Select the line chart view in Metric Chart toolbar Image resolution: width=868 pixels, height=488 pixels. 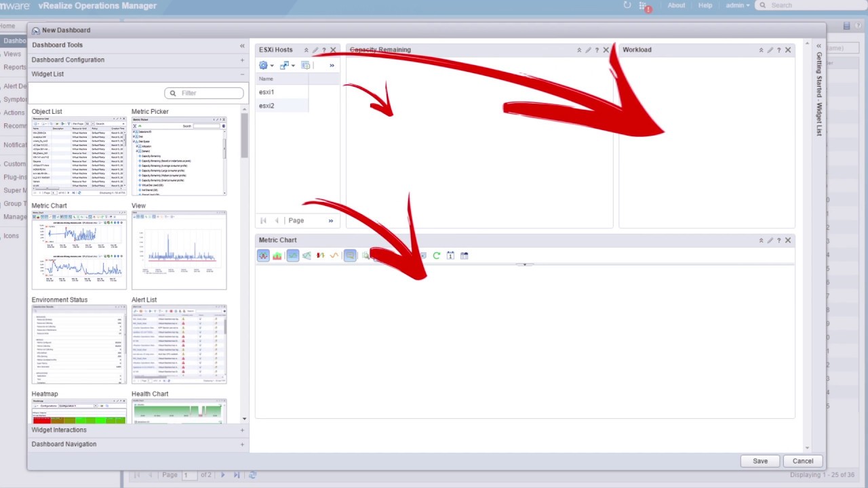pos(262,256)
